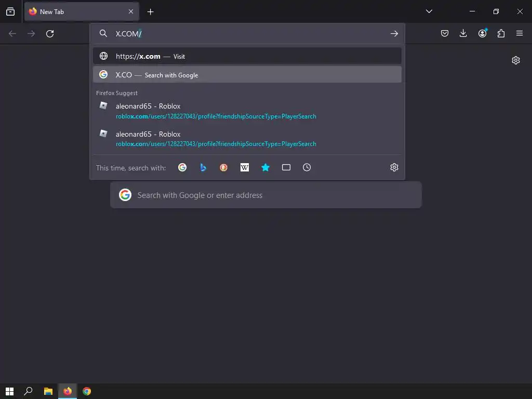Search bookmarks using the star icon

click(265, 167)
